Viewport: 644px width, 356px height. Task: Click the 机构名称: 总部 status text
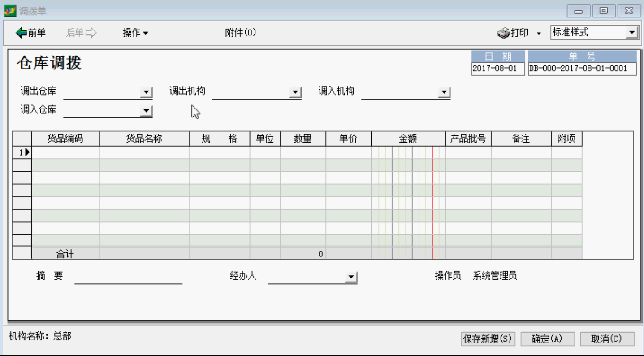click(x=40, y=336)
